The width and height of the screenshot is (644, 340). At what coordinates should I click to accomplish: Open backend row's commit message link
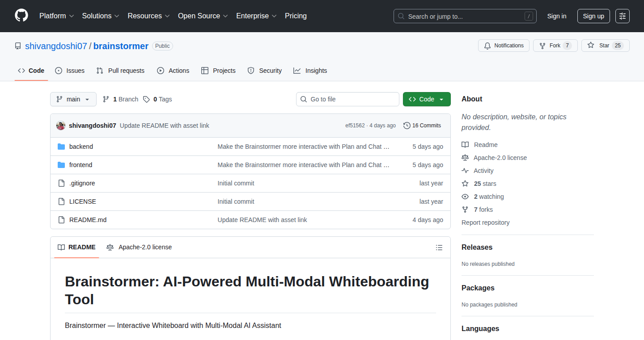point(304,147)
